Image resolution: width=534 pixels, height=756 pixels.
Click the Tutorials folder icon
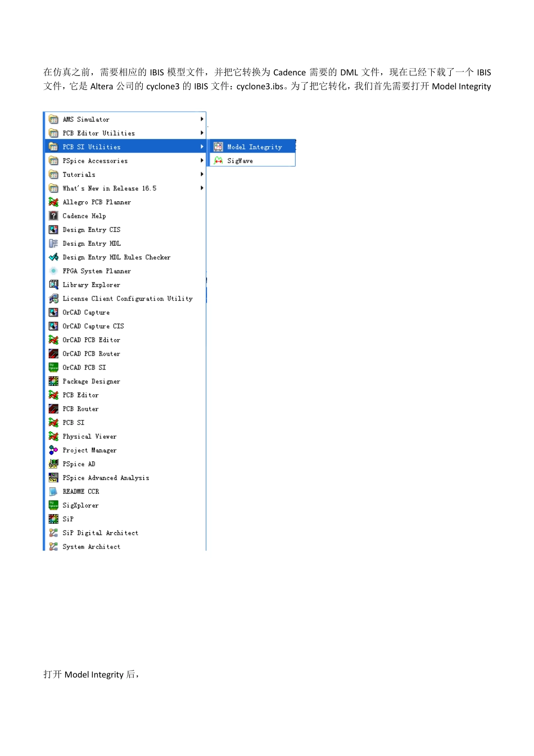tap(53, 174)
